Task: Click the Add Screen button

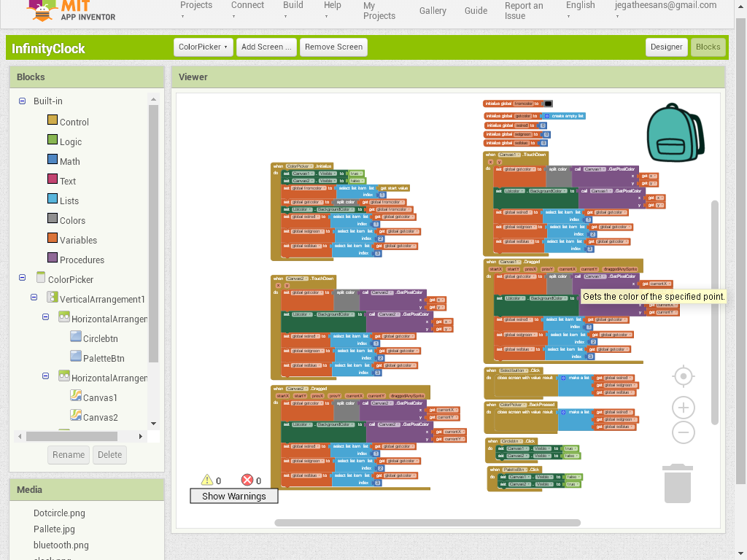Action: [x=266, y=47]
